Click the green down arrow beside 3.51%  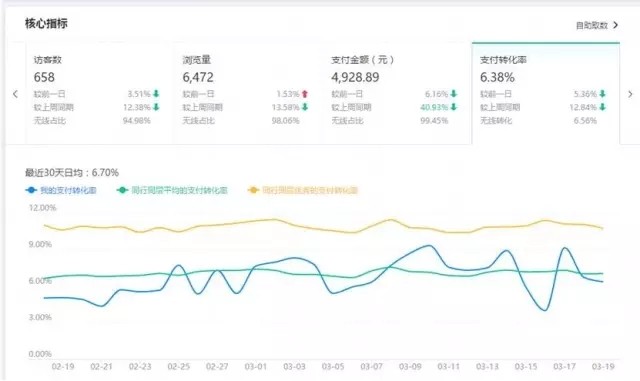(x=156, y=94)
